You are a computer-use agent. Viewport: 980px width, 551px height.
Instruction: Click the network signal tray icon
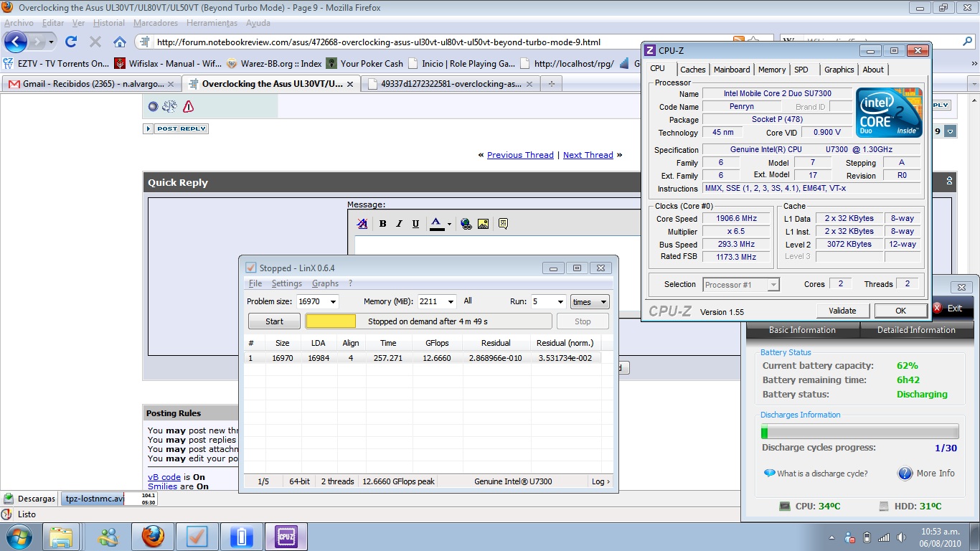(884, 537)
